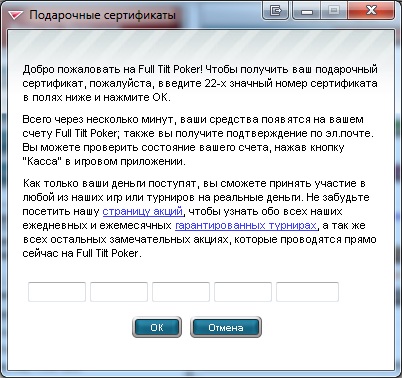The image size is (402, 378).
Task: Click the pop-out window icon in title bar
Action: coord(275,11)
